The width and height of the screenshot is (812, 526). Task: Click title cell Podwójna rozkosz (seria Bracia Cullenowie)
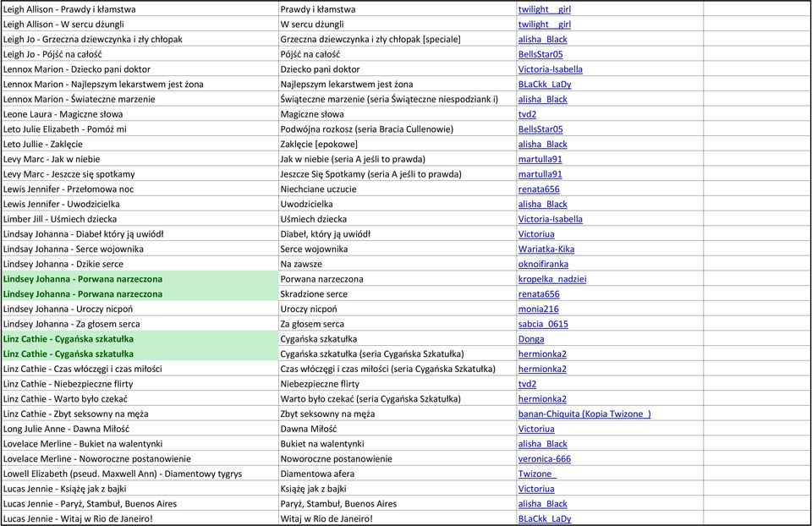[398, 129]
